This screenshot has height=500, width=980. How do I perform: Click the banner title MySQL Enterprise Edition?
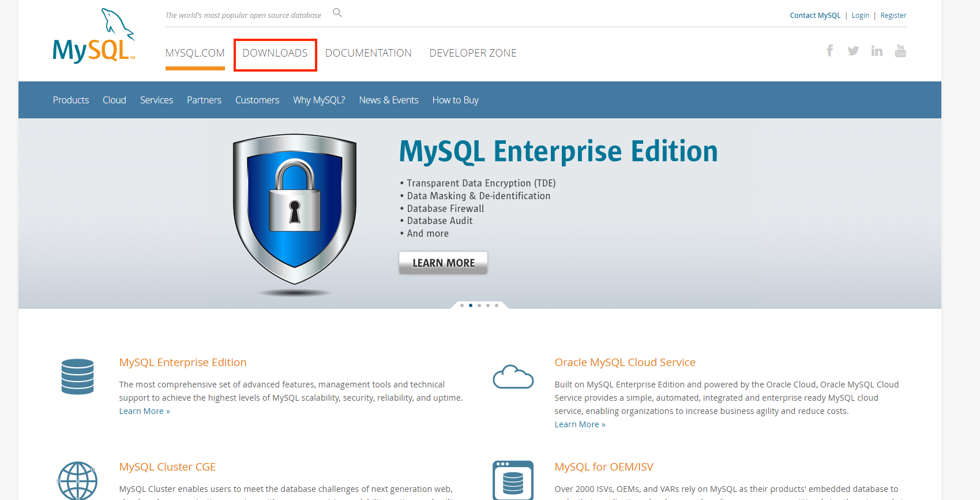(x=558, y=152)
